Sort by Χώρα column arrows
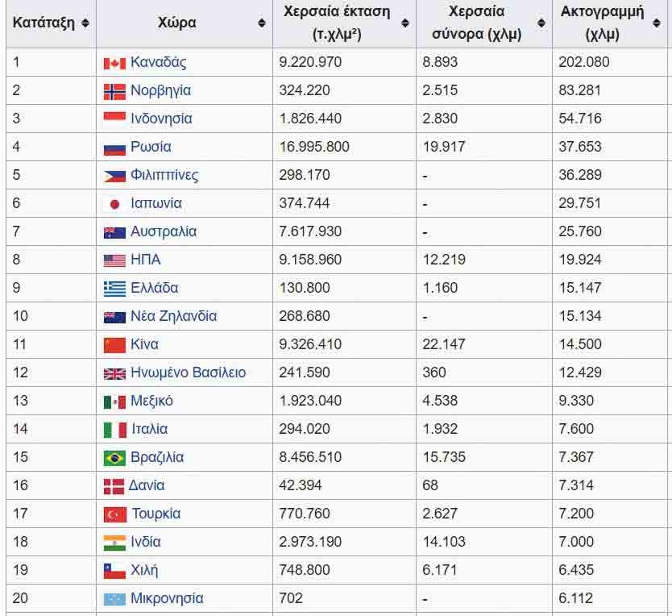The image size is (672, 616). [262, 23]
